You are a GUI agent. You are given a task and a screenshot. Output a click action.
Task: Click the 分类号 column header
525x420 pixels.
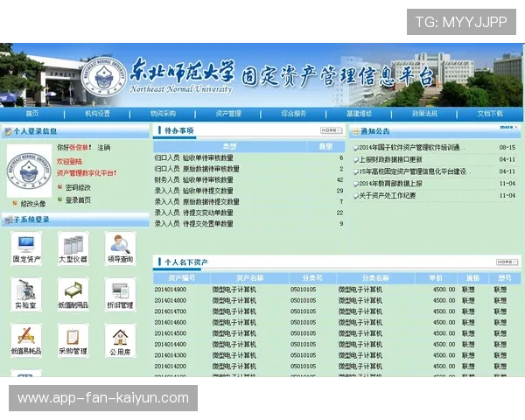pyautogui.click(x=312, y=278)
